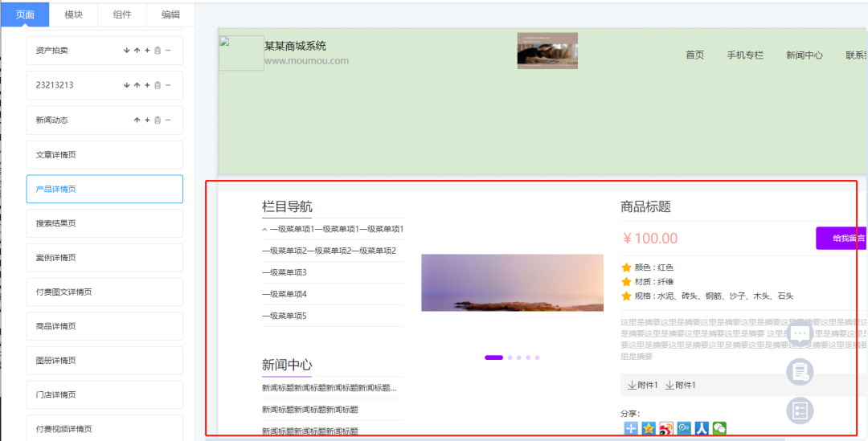Share via the Qzone star icon
The height and width of the screenshot is (441, 868).
coord(649,428)
